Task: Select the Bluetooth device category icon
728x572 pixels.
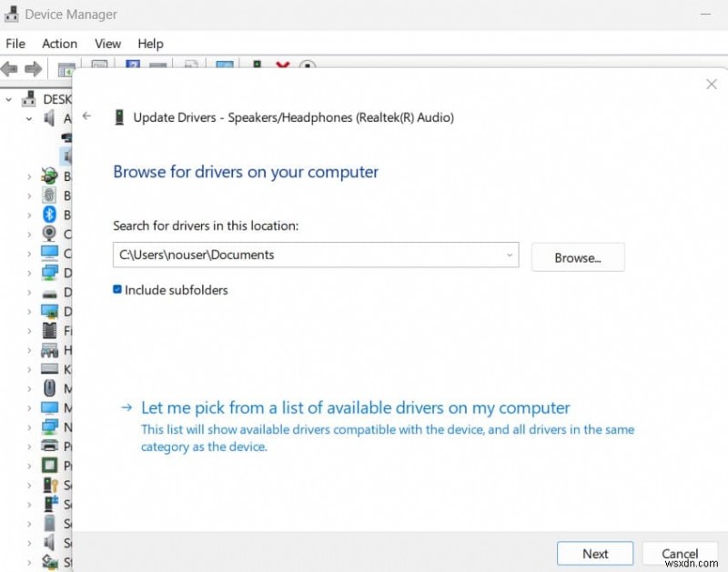Action: (x=50, y=215)
